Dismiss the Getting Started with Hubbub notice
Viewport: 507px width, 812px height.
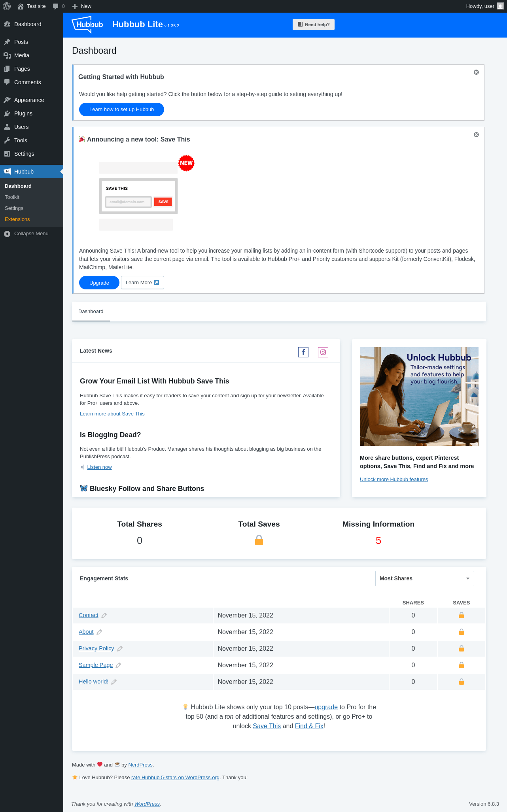476,72
